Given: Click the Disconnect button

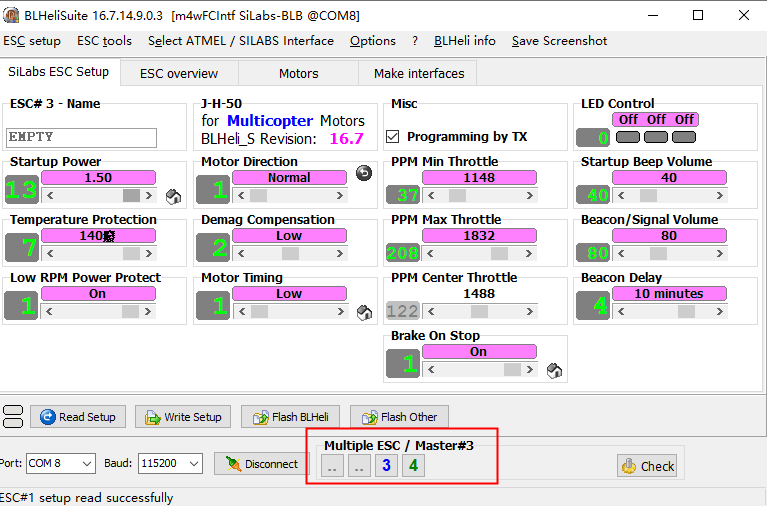Looking at the screenshot, I should point(262,463).
